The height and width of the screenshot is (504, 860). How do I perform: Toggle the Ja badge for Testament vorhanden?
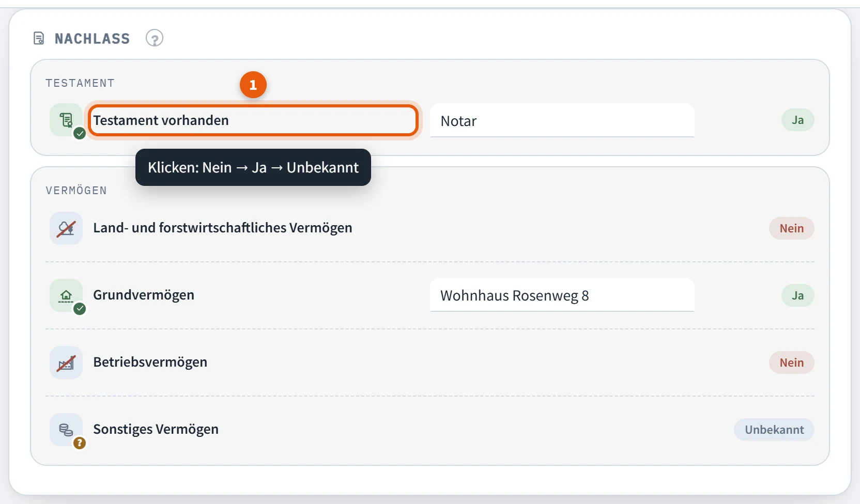[x=797, y=120]
